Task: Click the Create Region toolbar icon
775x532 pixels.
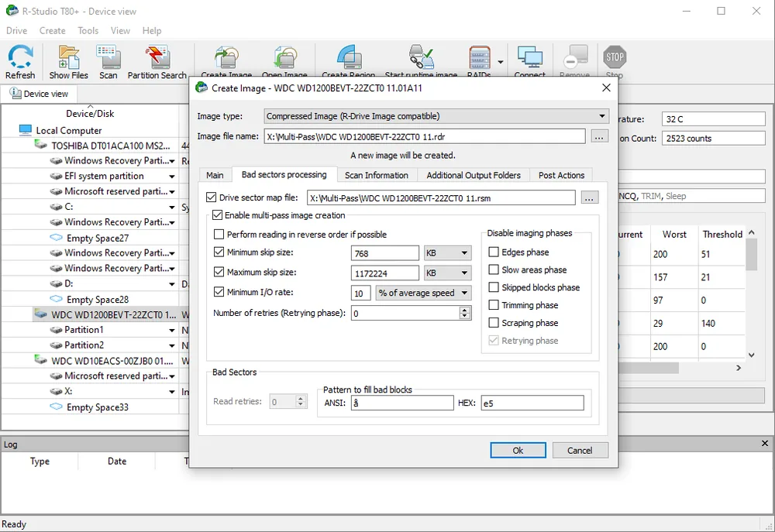Action: pyautogui.click(x=349, y=58)
